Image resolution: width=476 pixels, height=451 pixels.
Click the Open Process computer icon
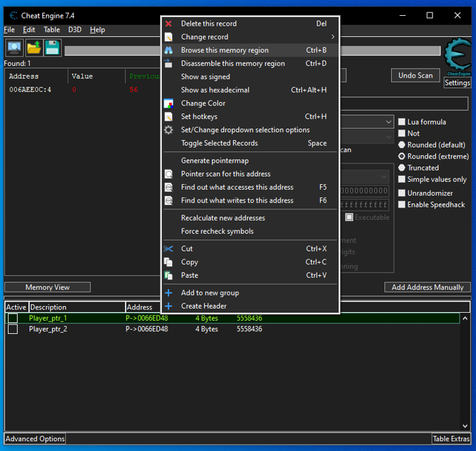14,48
